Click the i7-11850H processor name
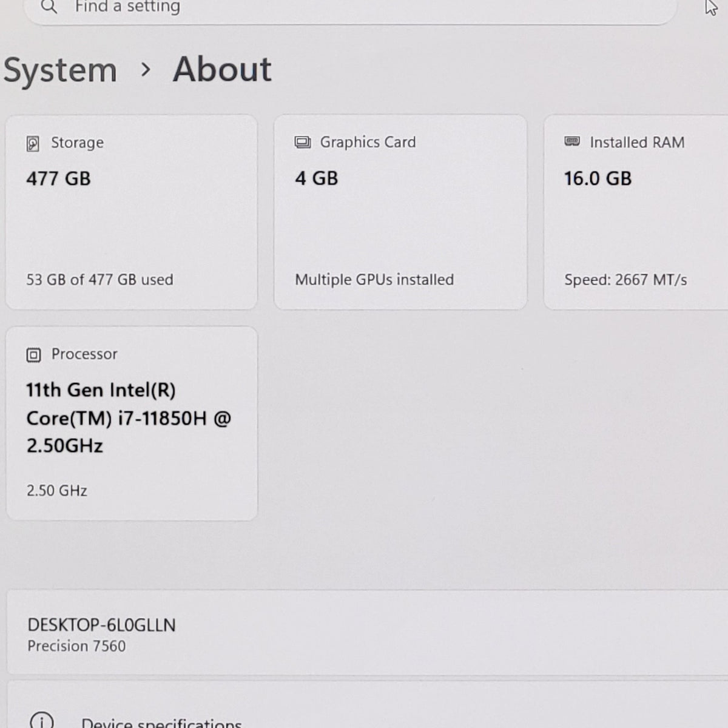 [x=129, y=418]
